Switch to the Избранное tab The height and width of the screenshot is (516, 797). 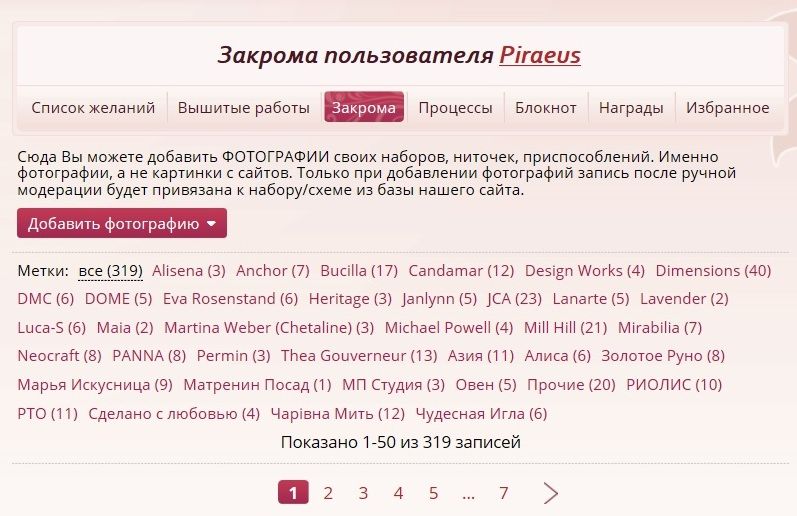click(727, 108)
